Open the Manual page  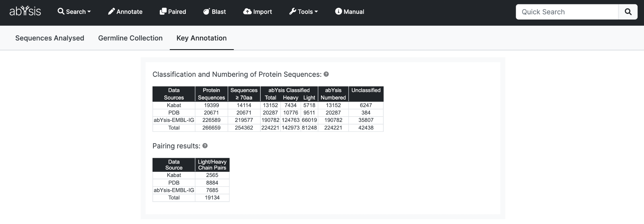(350, 12)
